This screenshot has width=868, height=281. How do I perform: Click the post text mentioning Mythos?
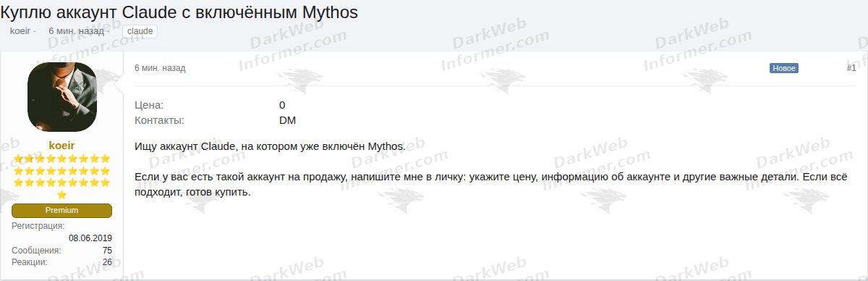click(x=271, y=146)
